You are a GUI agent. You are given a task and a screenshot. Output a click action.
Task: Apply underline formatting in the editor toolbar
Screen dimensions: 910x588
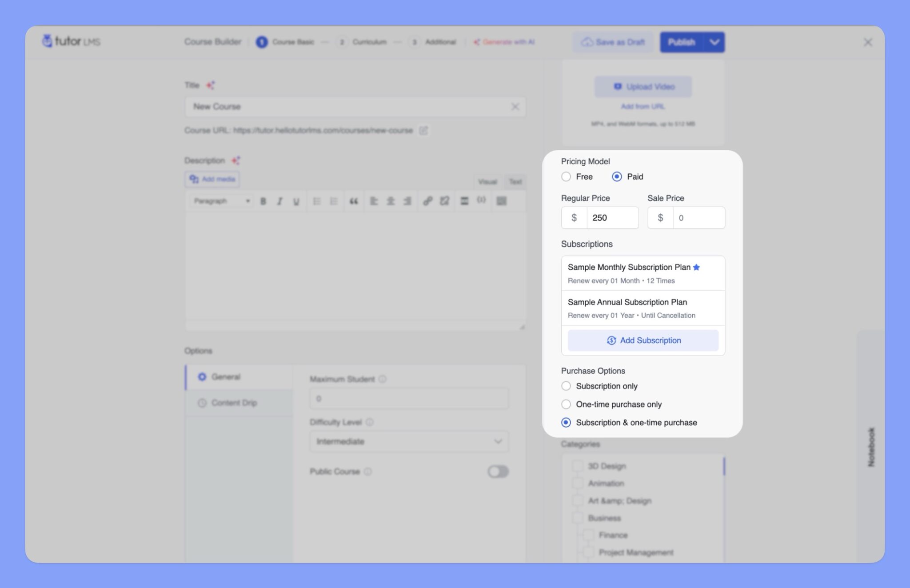(x=296, y=201)
